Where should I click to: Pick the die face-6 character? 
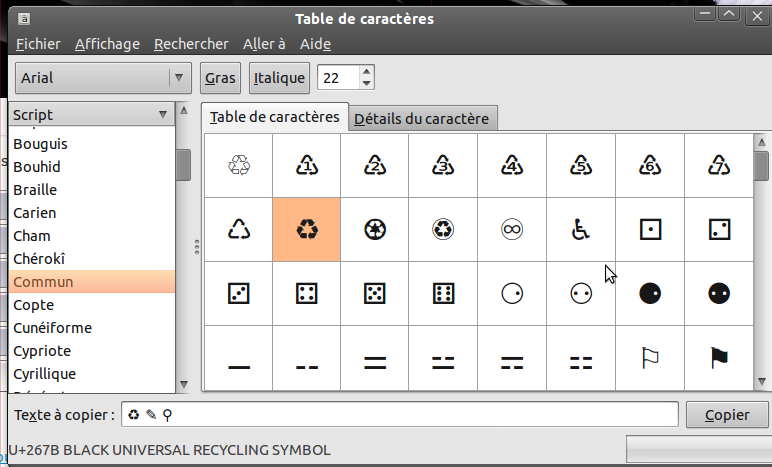tap(444, 294)
